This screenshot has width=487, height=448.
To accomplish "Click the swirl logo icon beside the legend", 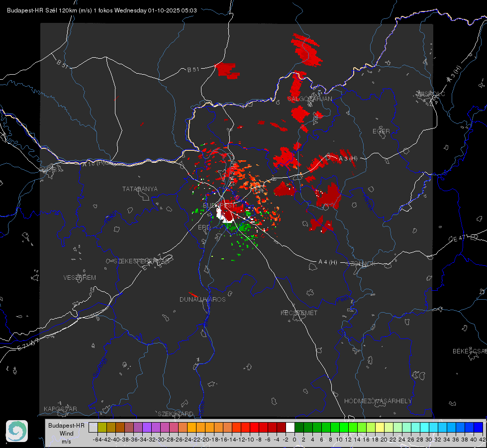I will (x=17, y=431).
